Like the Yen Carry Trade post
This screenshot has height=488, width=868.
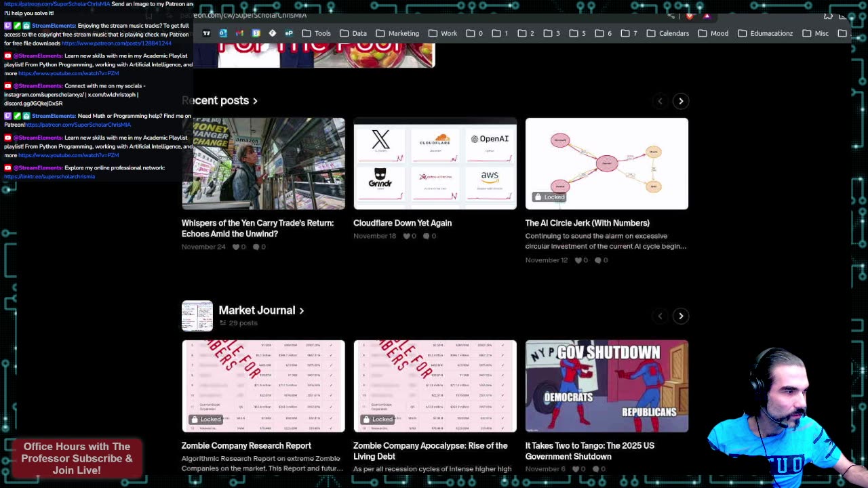click(x=239, y=247)
